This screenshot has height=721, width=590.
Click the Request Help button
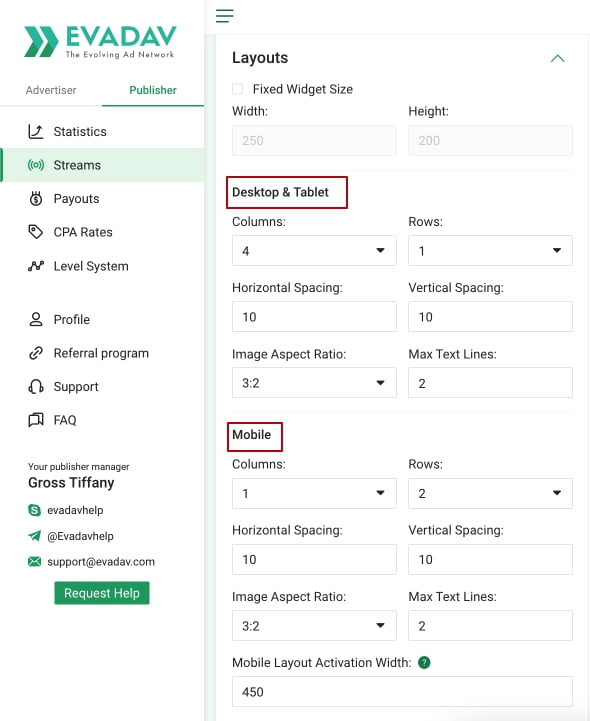click(x=102, y=593)
